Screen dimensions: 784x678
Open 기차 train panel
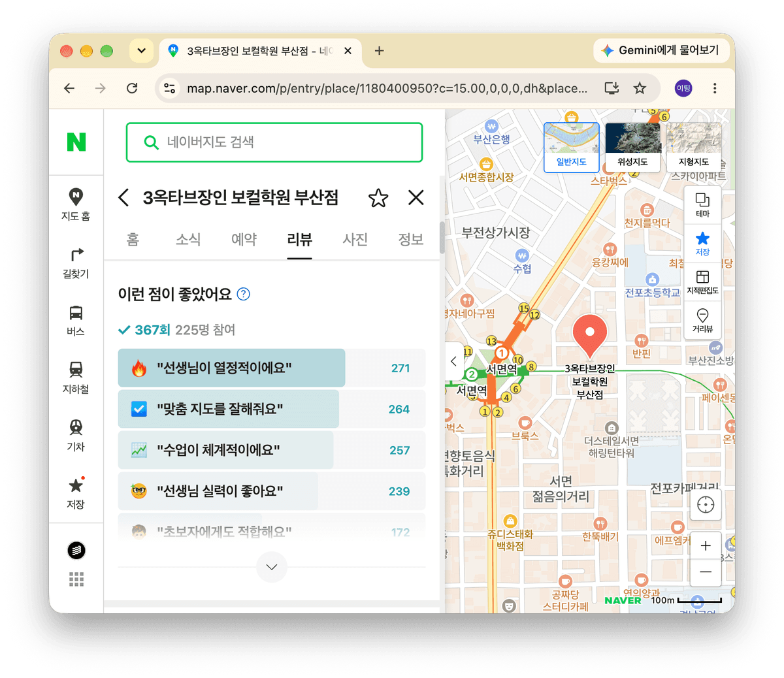point(76,435)
